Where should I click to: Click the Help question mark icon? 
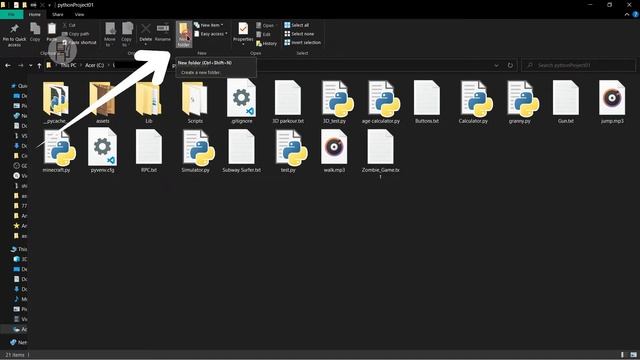coord(635,14)
